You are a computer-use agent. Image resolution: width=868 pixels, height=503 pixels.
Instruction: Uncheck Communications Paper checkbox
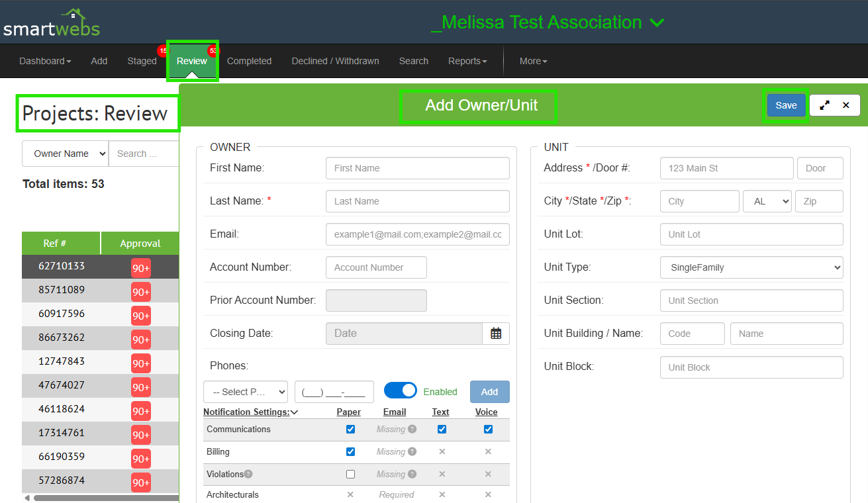[x=350, y=430]
